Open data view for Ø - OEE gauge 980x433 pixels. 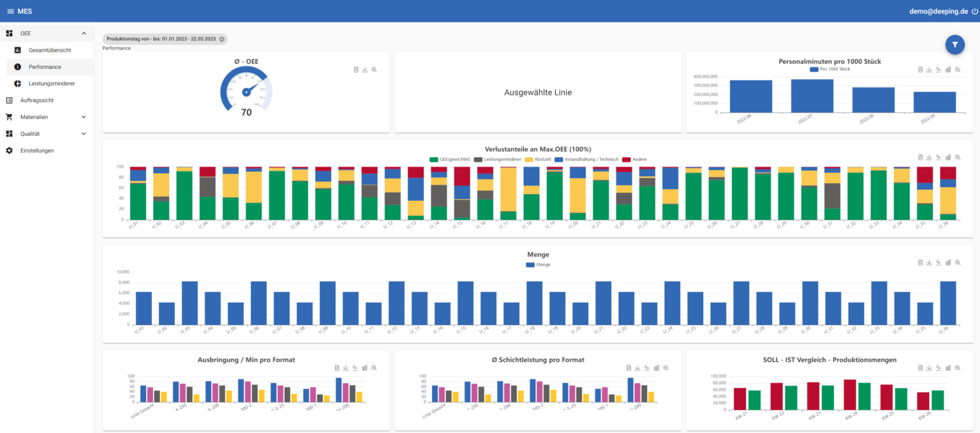356,70
